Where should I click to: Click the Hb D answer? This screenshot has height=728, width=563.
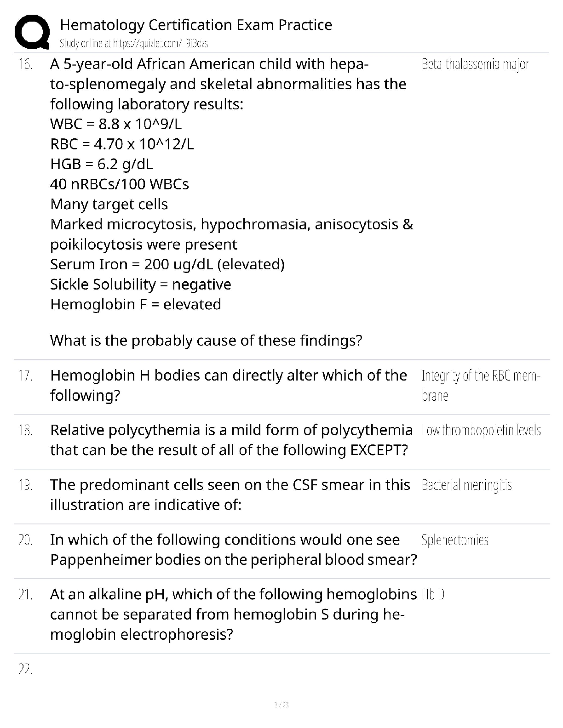click(x=433, y=595)
